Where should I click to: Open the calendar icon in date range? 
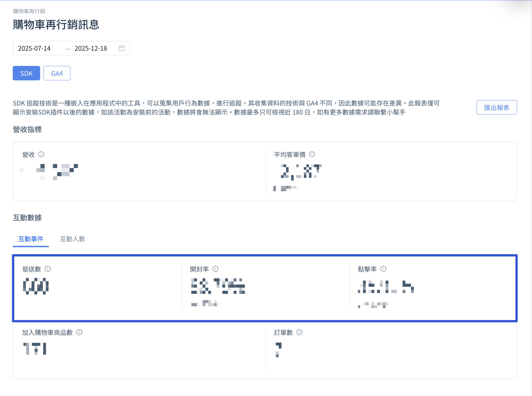coord(122,48)
